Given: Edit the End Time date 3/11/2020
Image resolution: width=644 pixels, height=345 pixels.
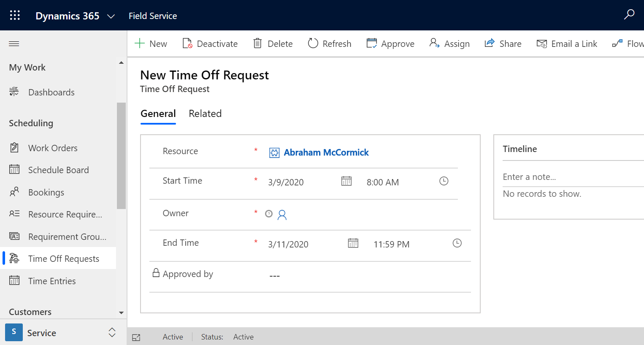Looking at the screenshot, I should coord(288,244).
